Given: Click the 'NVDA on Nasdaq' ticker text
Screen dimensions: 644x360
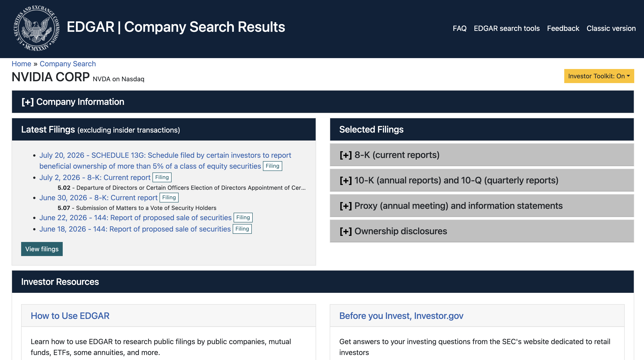Looking at the screenshot, I should (x=118, y=79).
